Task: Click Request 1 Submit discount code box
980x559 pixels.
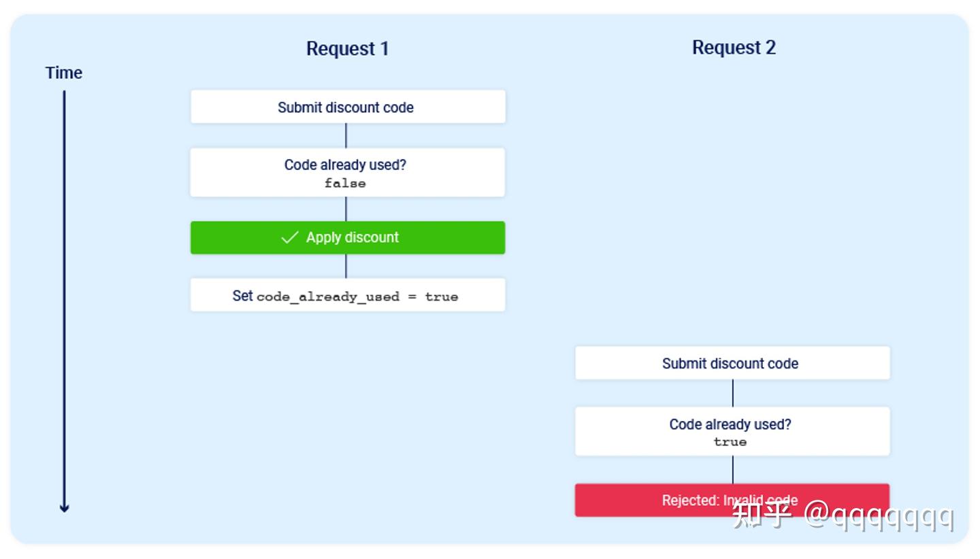Action: (348, 107)
